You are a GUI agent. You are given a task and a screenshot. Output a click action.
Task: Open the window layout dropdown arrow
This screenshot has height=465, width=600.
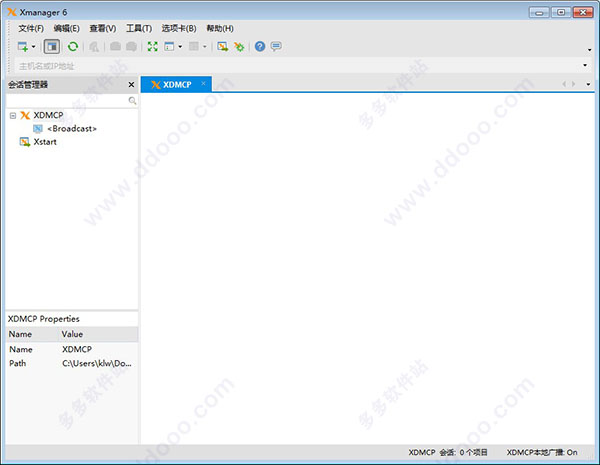point(180,47)
